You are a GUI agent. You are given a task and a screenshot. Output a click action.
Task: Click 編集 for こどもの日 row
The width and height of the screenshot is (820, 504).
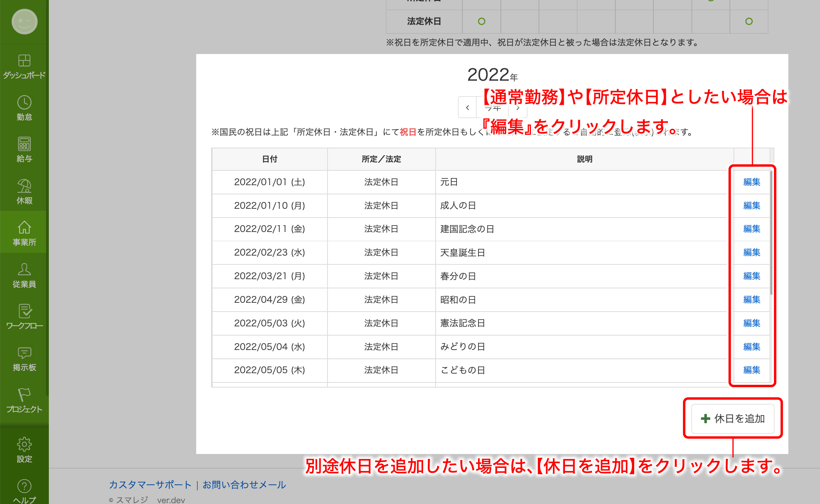[x=752, y=370]
